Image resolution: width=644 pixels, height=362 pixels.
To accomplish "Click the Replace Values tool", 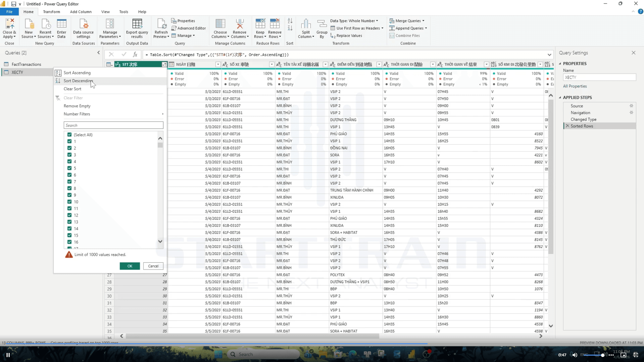I will coord(346,36).
